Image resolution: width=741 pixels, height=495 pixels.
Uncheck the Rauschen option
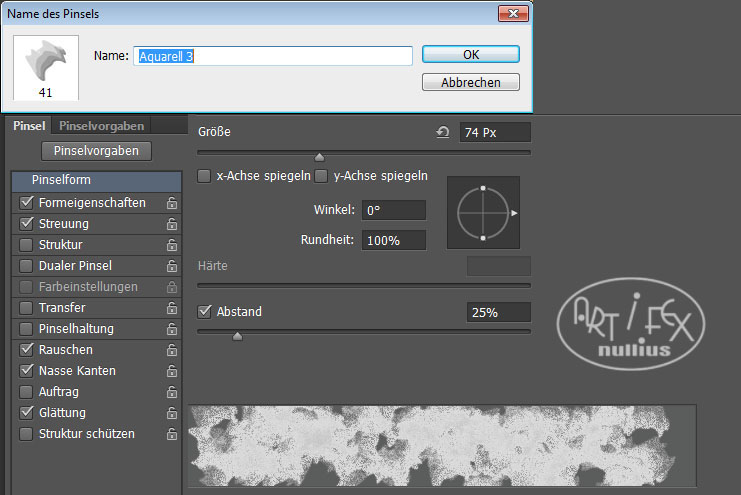pos(26,350)
